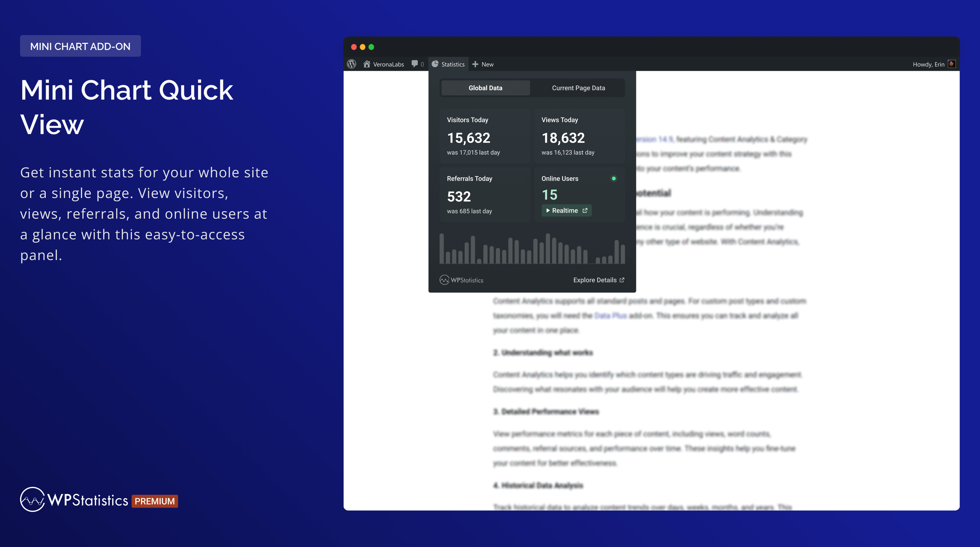Image resolution: width=980 pixels, height=547 pixels.
Task: Open the comments bubble icon
Action: 415,64
